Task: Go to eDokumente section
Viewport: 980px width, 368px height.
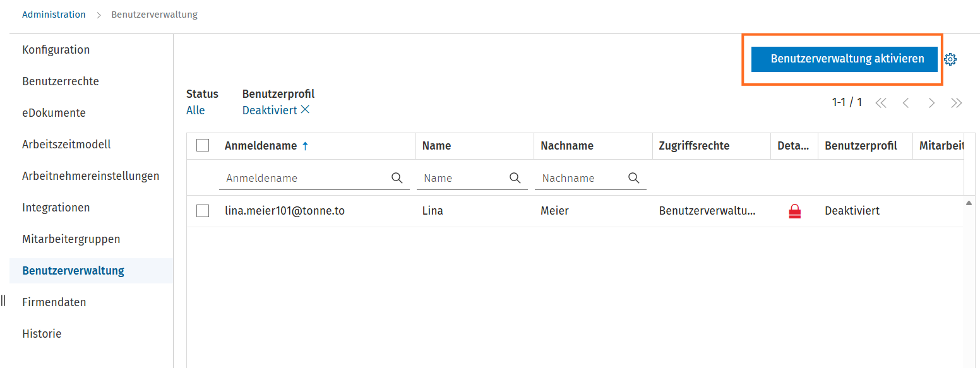Action: (x=54, y=113)
